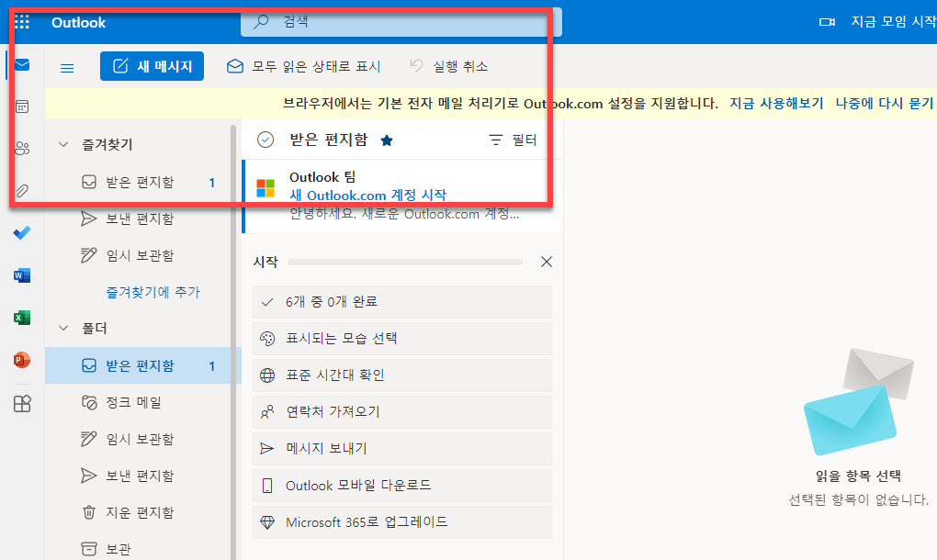Click the 즐겨찾기에 추가 link
The width and height of the screenshot is (937, 560).
click(x=153, y=292)
